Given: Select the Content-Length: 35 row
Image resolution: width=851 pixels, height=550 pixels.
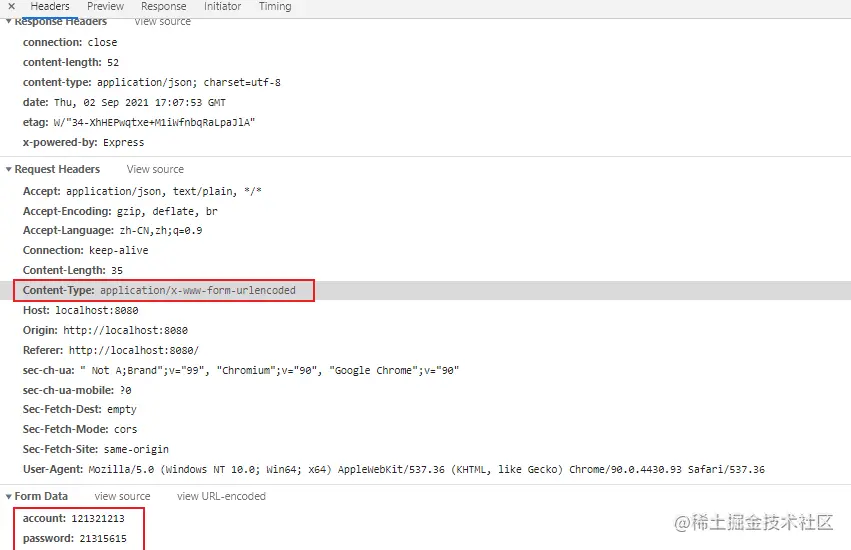Looking at the screenshot, I should [x=73, y=270].
